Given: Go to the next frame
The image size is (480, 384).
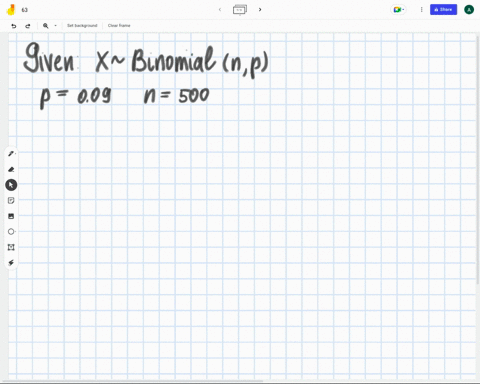Looking at the screenshot, I should pyautogui.click(x=260, y=10).
